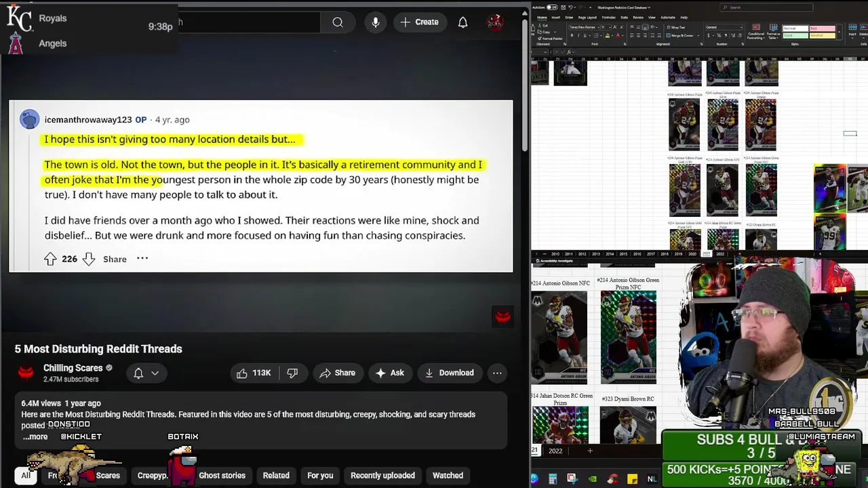This screenshot has width=868, height=488.
Task: Click the Excel Save icon
Action: 564,7
